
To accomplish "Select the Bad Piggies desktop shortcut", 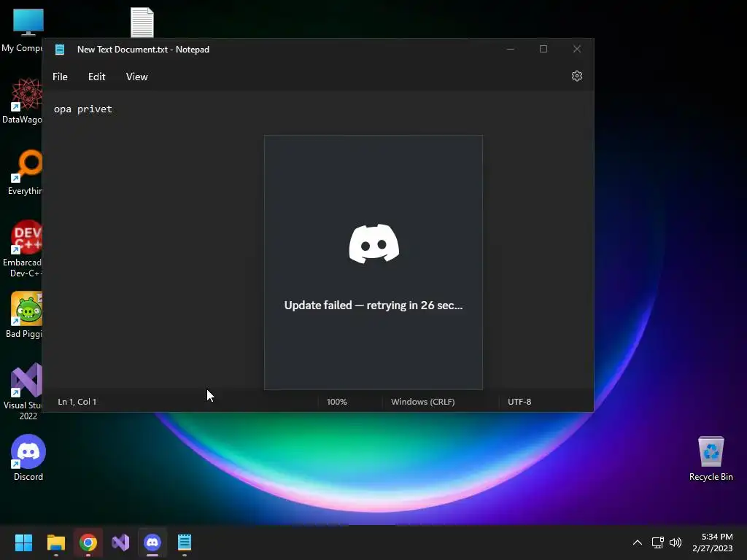I will [x=24, y=315].
